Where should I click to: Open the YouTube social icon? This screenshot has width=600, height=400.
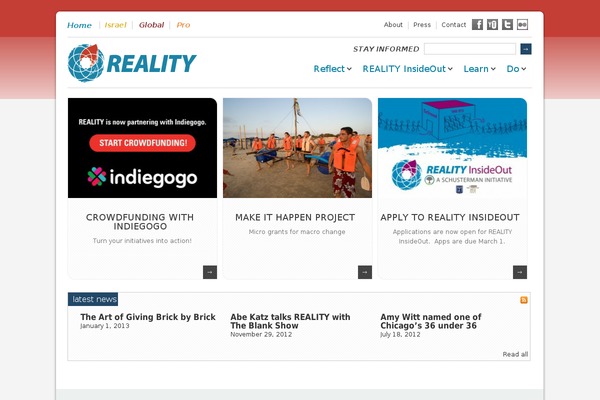[492, 24]
